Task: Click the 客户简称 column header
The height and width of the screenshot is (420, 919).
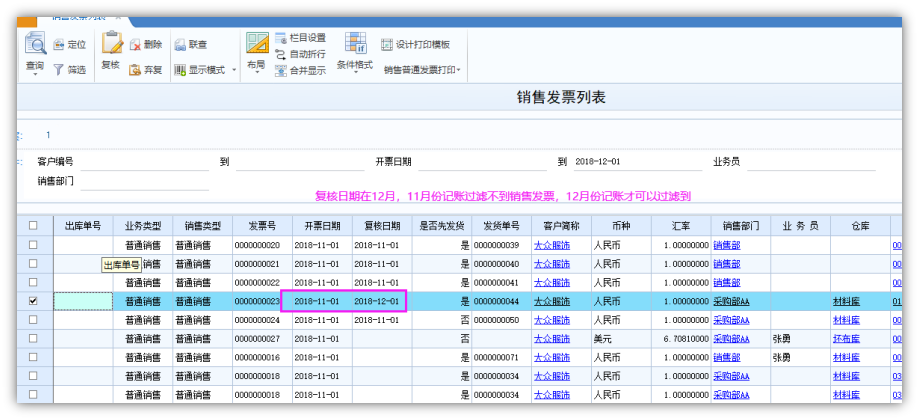Action: (x=561, y=226)
